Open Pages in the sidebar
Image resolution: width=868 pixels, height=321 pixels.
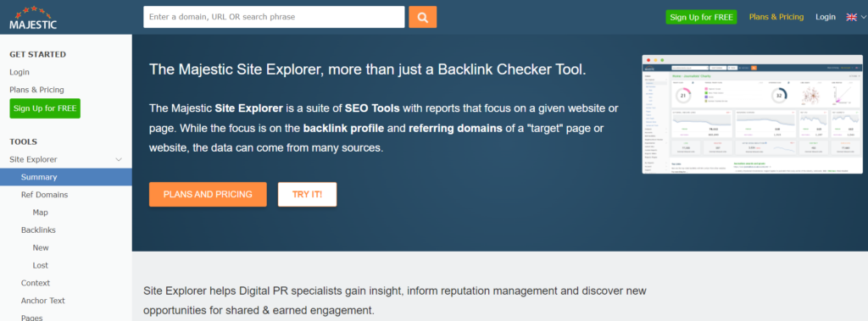tap(32, 318)
